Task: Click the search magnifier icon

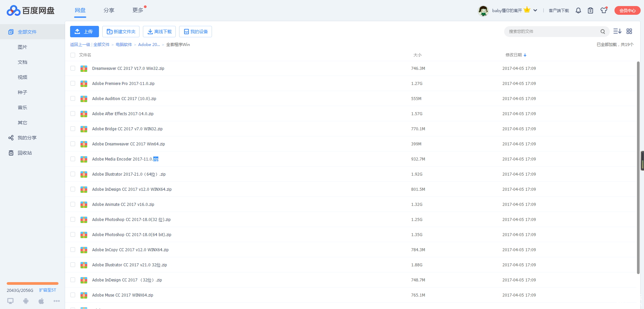Action: (x=603, y=32)
